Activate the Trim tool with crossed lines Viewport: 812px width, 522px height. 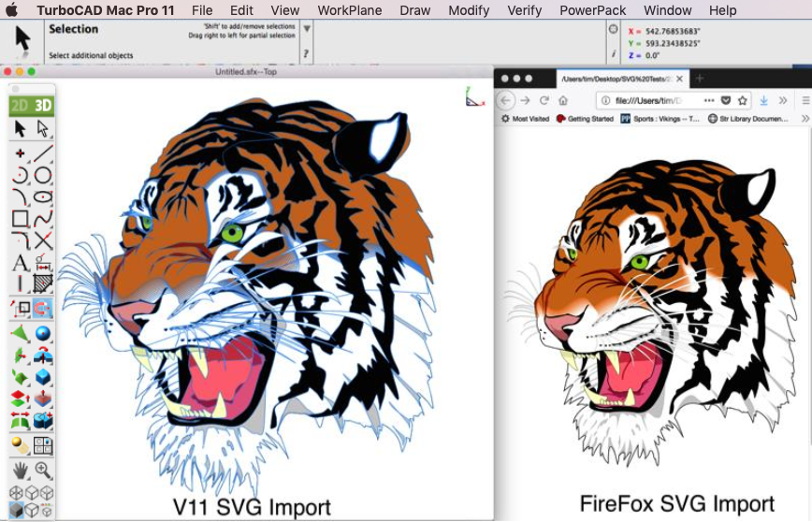tap(42, 240)
